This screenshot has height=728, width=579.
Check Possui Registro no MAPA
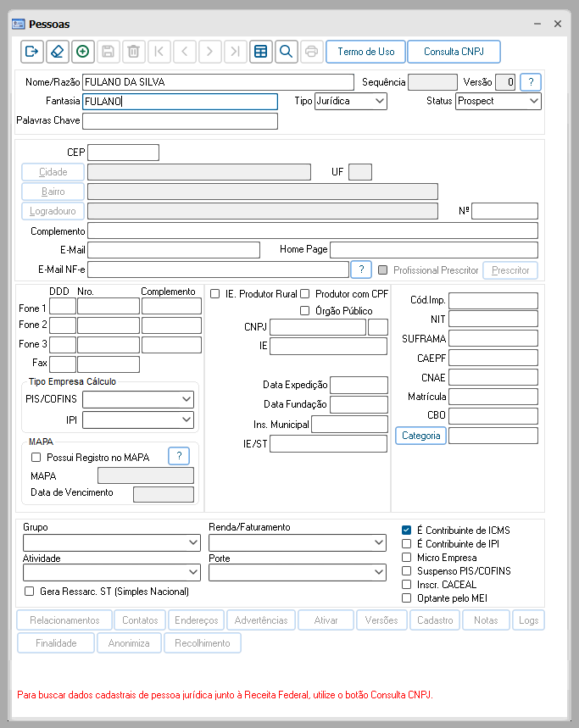pos(36,458)
